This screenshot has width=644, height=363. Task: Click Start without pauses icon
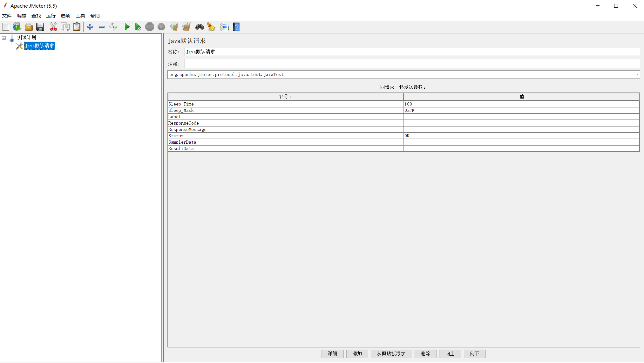click(138, 27)
